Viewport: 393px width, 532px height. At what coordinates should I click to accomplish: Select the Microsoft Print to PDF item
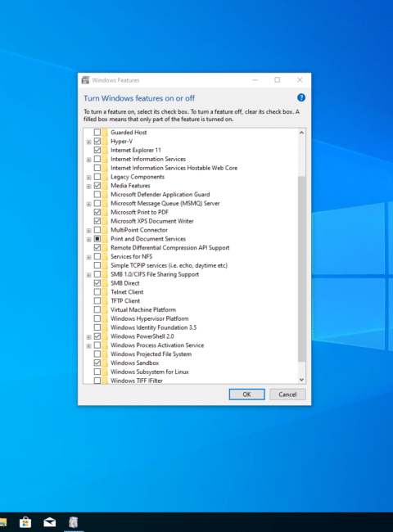pos(139,212)
